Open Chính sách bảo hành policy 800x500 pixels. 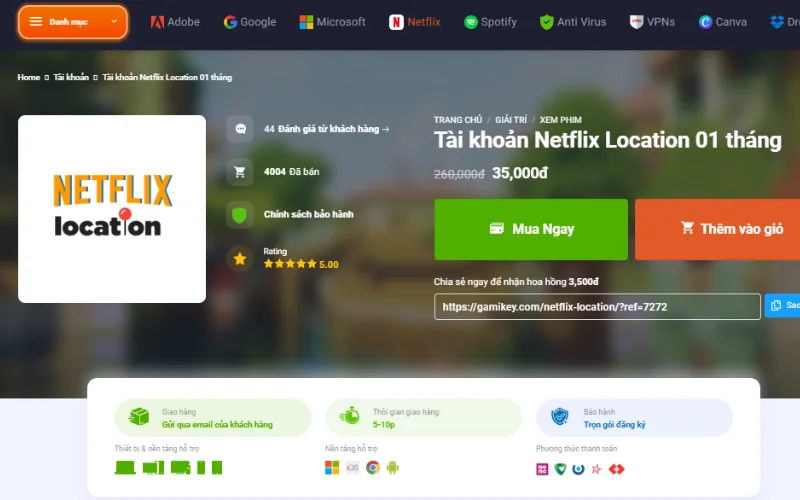click(308, 214)
